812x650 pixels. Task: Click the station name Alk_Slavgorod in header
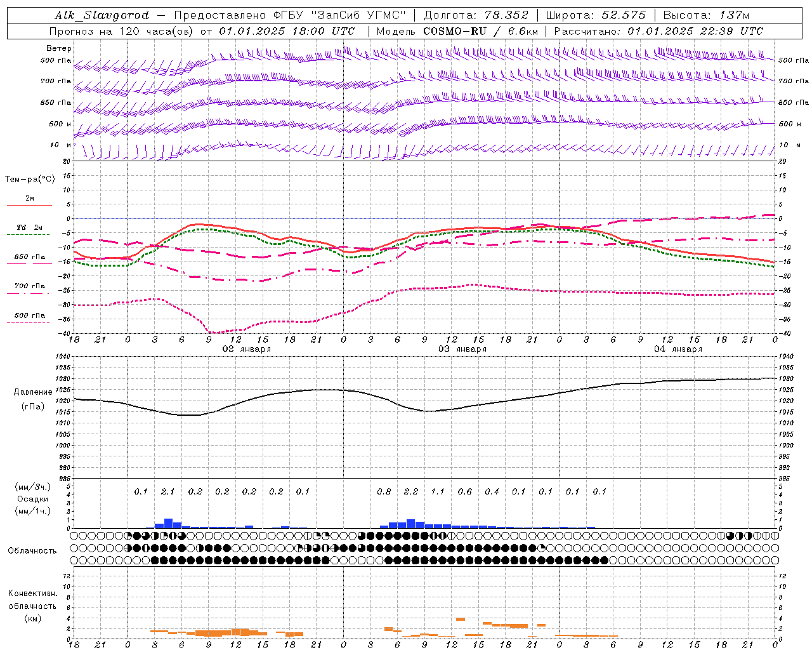(101, 15)
